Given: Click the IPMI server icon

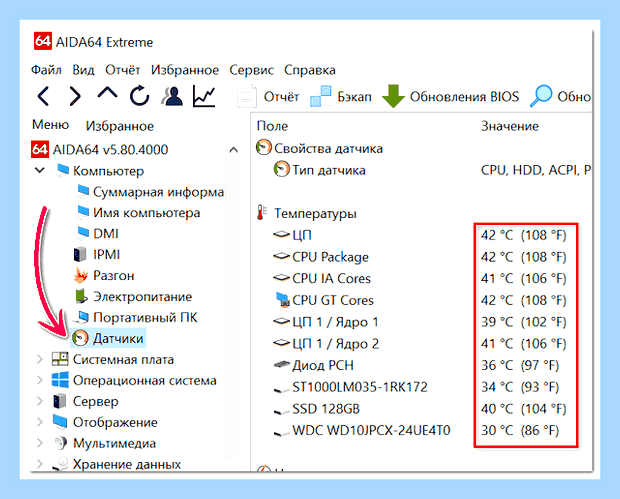Looking at the screenshot, I should point(80,254).
